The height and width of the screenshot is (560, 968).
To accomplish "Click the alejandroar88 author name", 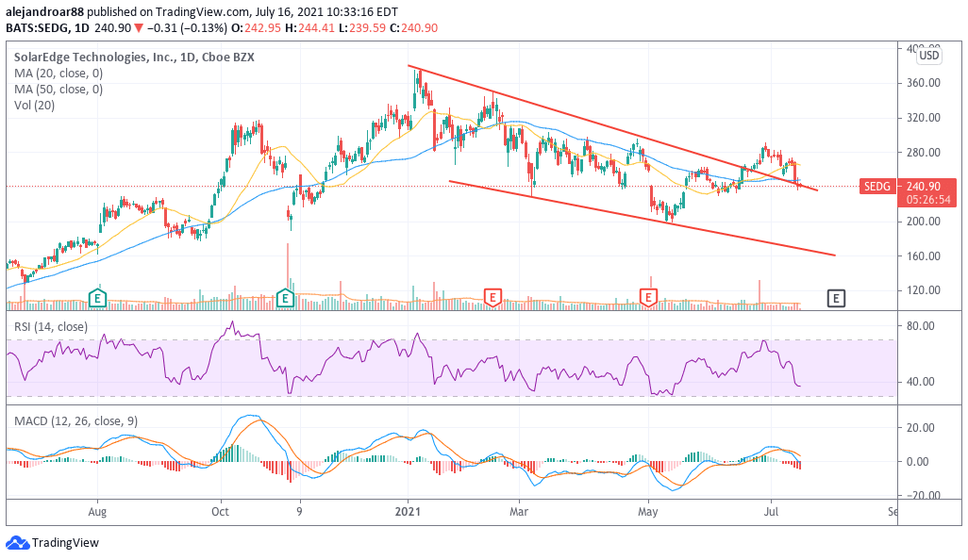I will coord(43,11).
